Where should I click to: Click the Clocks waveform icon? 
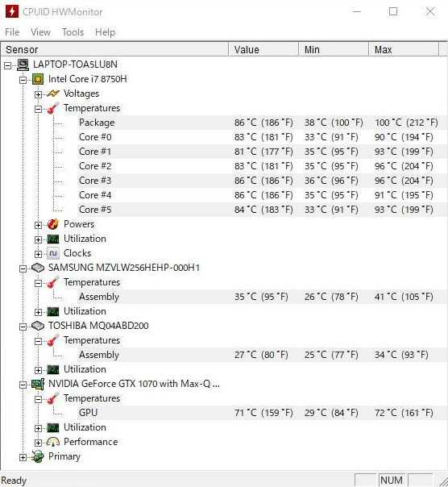pos(53,253)
